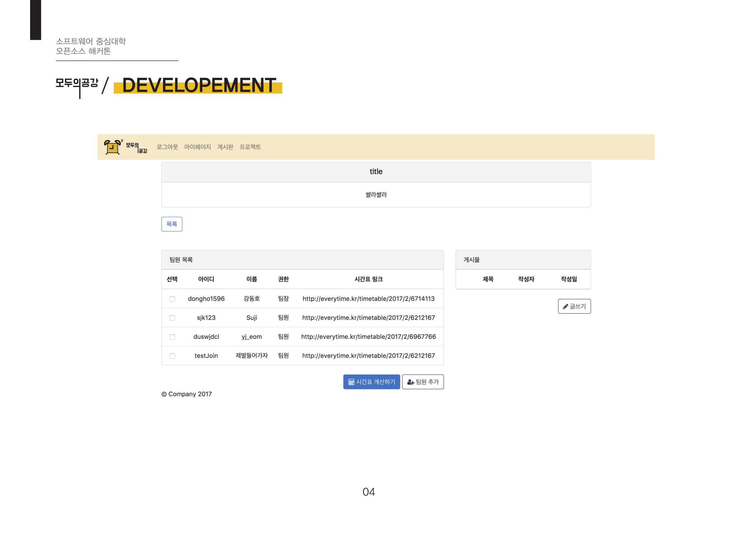Image resolution: width=756 pixels, height=535 pixels.
Task: Click the alarm clock site logo
Action: pyautogui.click(x=113, y=147)
